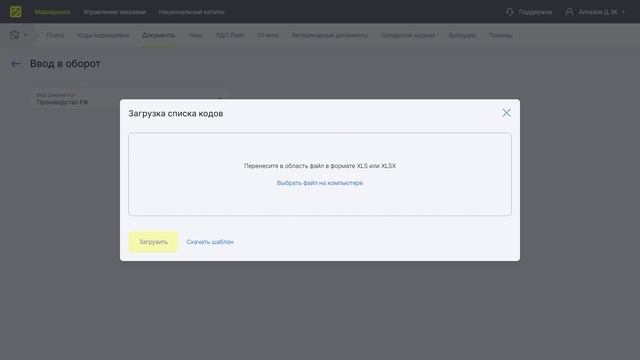Switch to the Выгрузки tab
The width and height of the screenshot is (640, 360).
[x=462, y=36]
